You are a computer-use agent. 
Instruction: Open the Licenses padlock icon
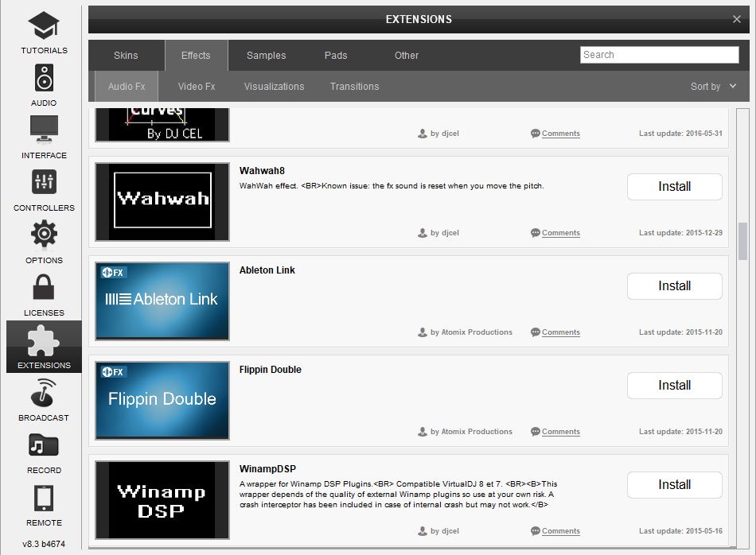(44, 287)
